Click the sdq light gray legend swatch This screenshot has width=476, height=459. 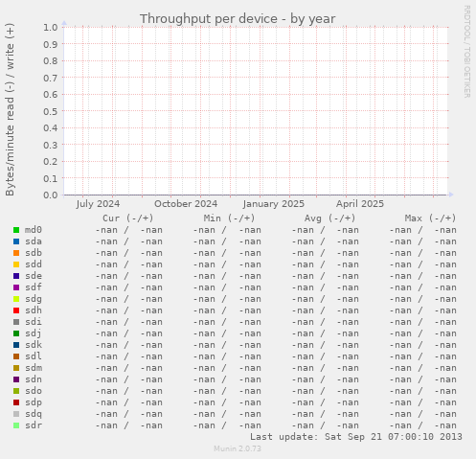click(16, 414)
